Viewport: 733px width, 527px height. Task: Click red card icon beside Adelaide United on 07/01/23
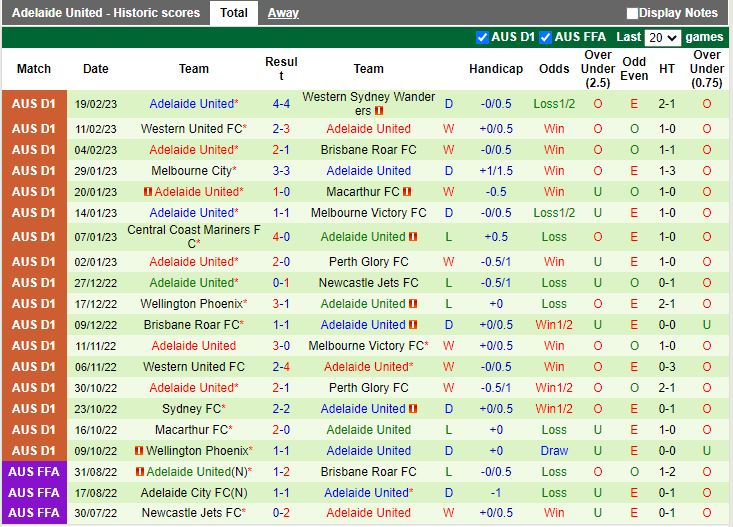[413, 237]
